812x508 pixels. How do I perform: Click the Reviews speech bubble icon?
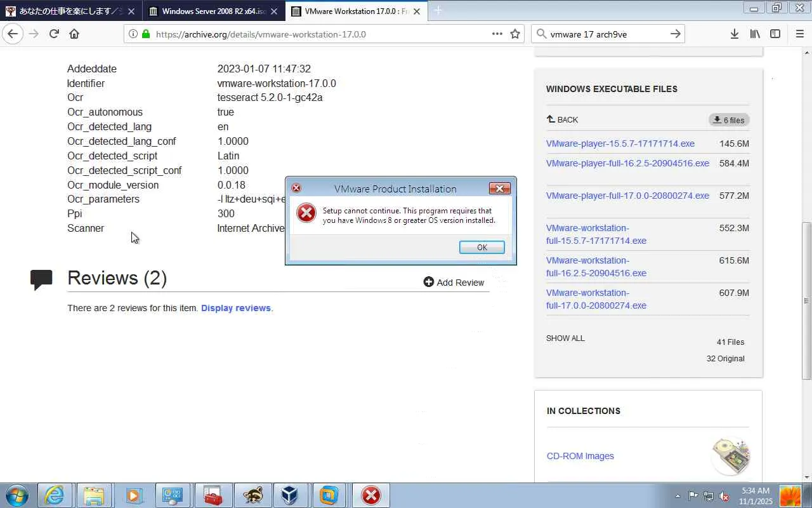coord(41,279)
